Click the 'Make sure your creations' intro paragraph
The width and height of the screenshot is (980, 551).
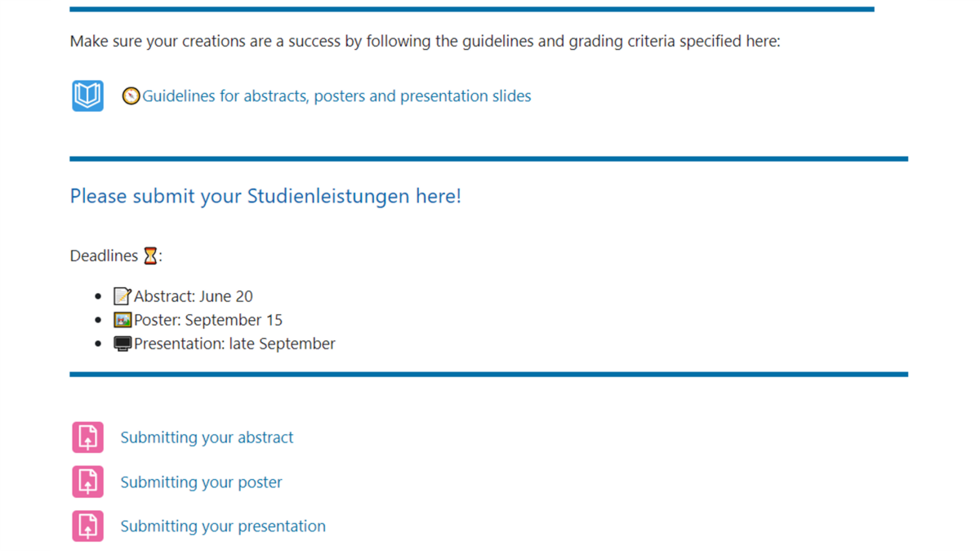(425, 41)
